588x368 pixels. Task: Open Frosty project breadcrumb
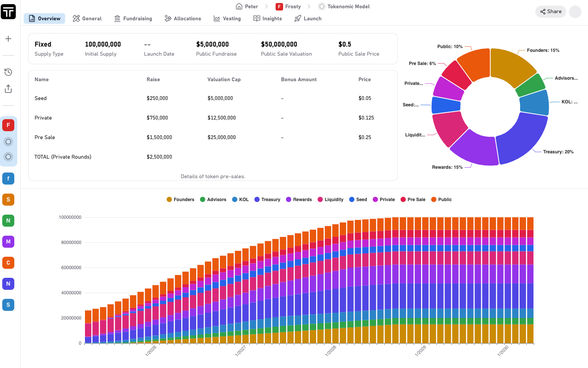pos(288,6)
